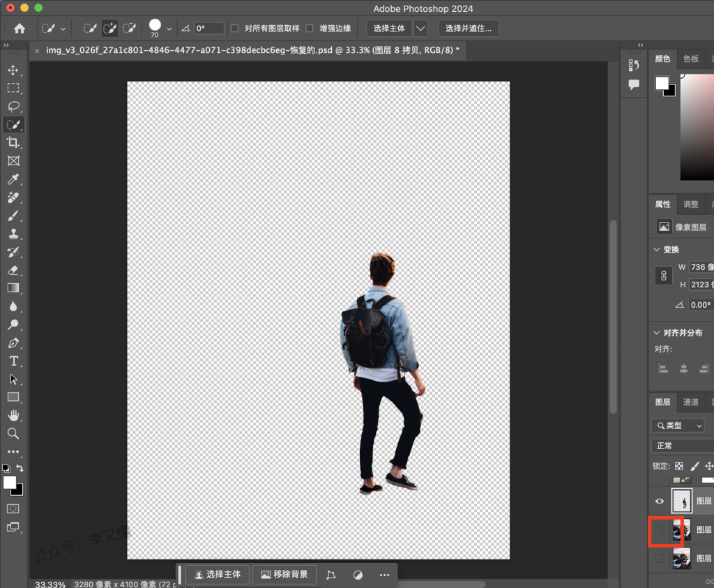Select the Clone Stamp tool

(13, 234)
